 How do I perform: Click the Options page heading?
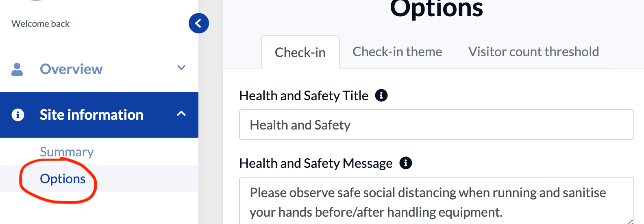436,9
